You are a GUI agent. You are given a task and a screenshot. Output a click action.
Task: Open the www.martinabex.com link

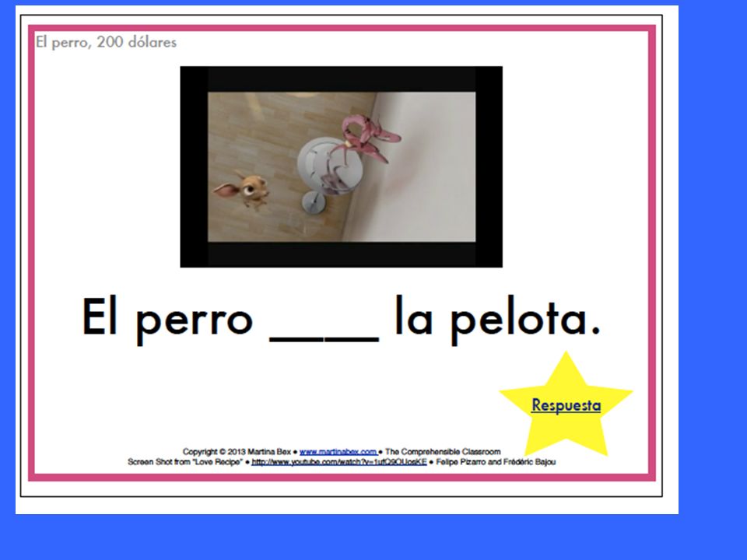pos(338,451)
